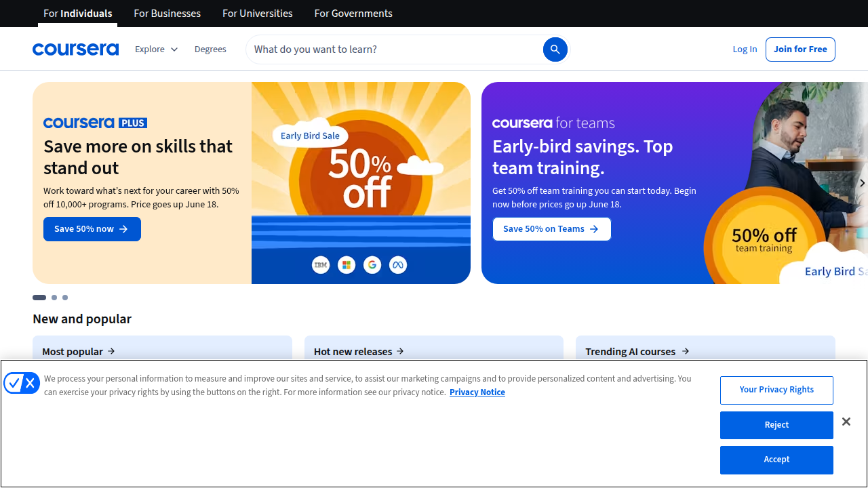
Task: Click the Coursera logo
Action: tap(75, 49)
